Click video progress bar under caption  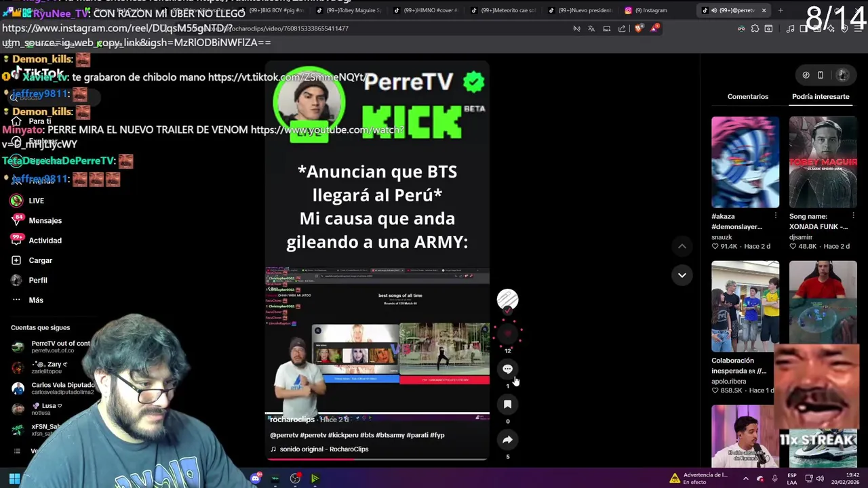(x=377, y=460)
